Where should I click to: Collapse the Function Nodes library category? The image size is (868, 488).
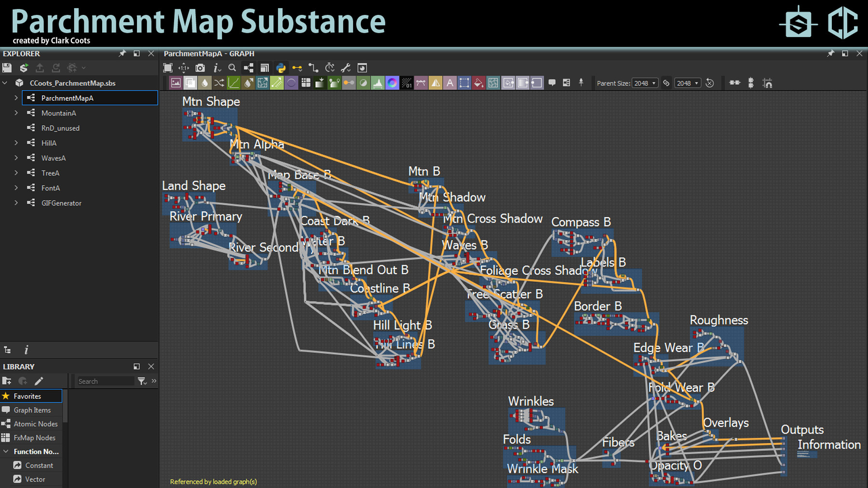tap(6, 451)
